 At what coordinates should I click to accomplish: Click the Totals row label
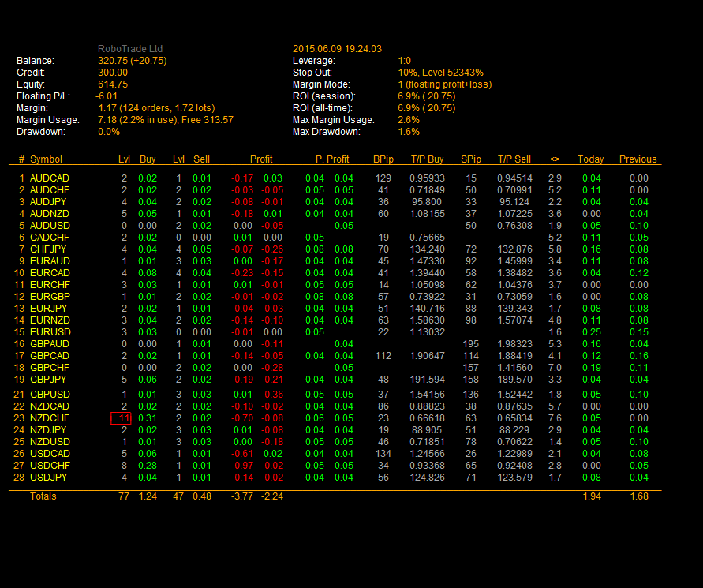coord(43,496)
